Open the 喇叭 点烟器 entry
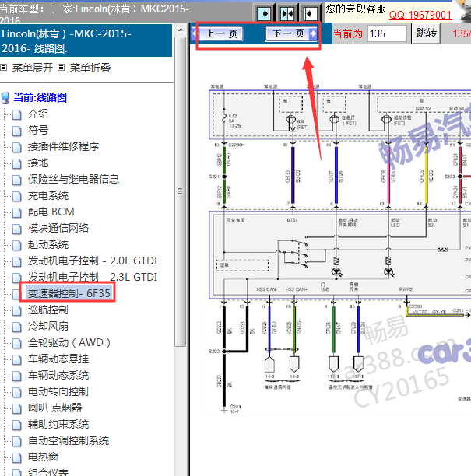The image size is (471, 476). (54, 408)
